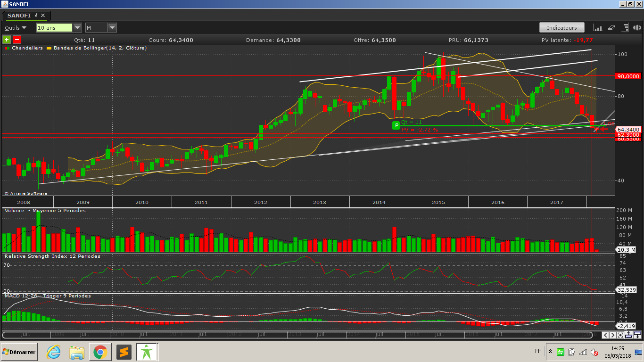
Task: Click the 2012 year on time axis
Action: tap(260, 202)
